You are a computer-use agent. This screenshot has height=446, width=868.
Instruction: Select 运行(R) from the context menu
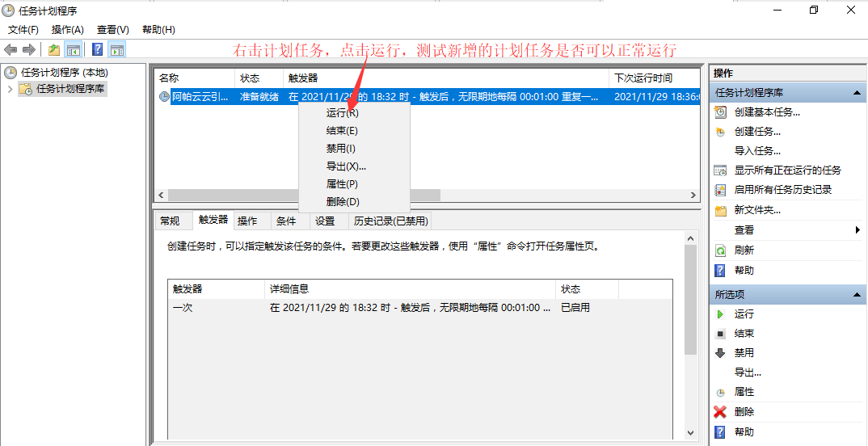pos(342,113)
